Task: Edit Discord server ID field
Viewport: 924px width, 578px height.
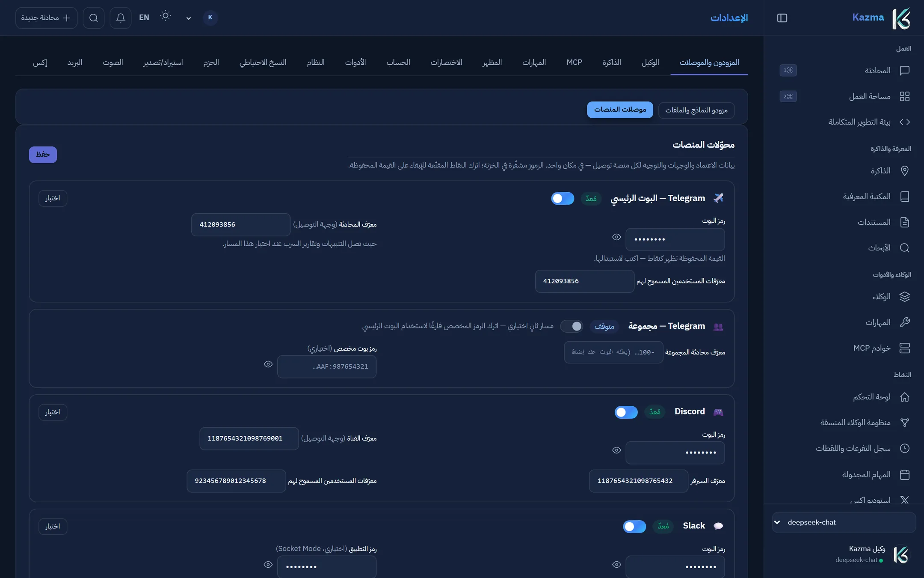Action: (x=638, y=481)
